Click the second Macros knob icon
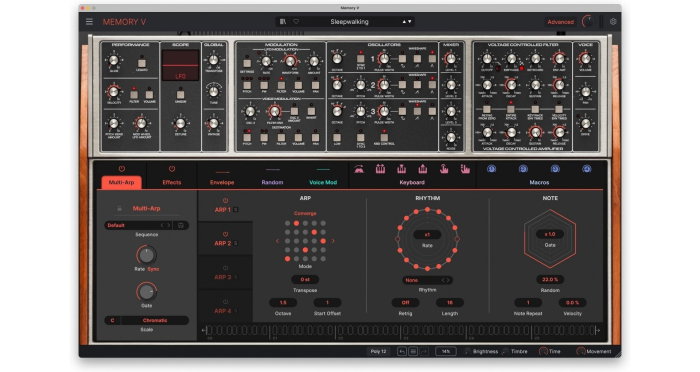 pyautogui.click(x=523, y=169)
